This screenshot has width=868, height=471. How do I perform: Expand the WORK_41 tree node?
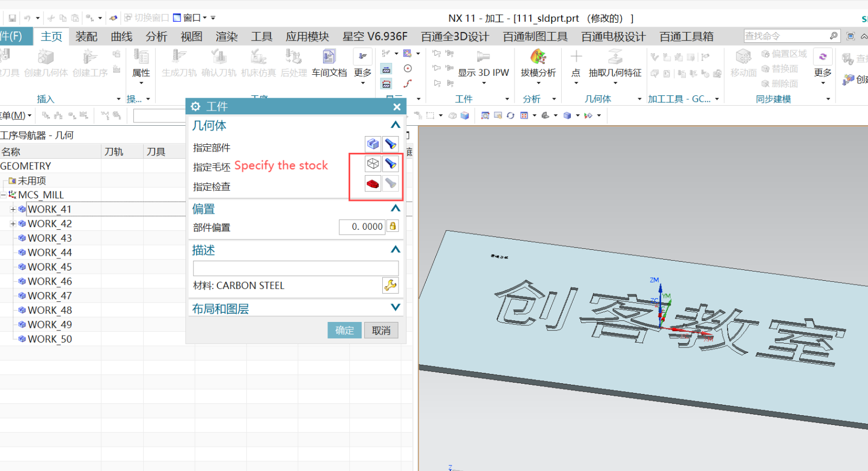(x=13, y=209)
